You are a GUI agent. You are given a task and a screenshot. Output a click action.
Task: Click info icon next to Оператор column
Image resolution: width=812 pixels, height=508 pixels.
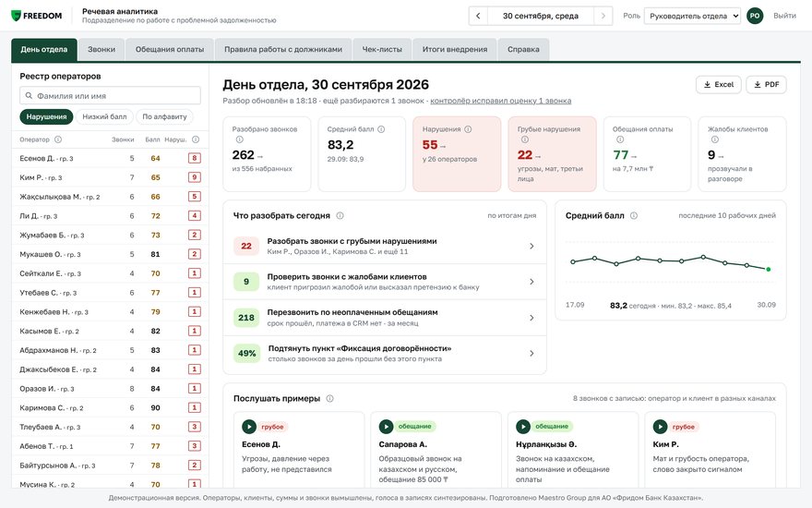pyautogui.click(x=58, y=139)
